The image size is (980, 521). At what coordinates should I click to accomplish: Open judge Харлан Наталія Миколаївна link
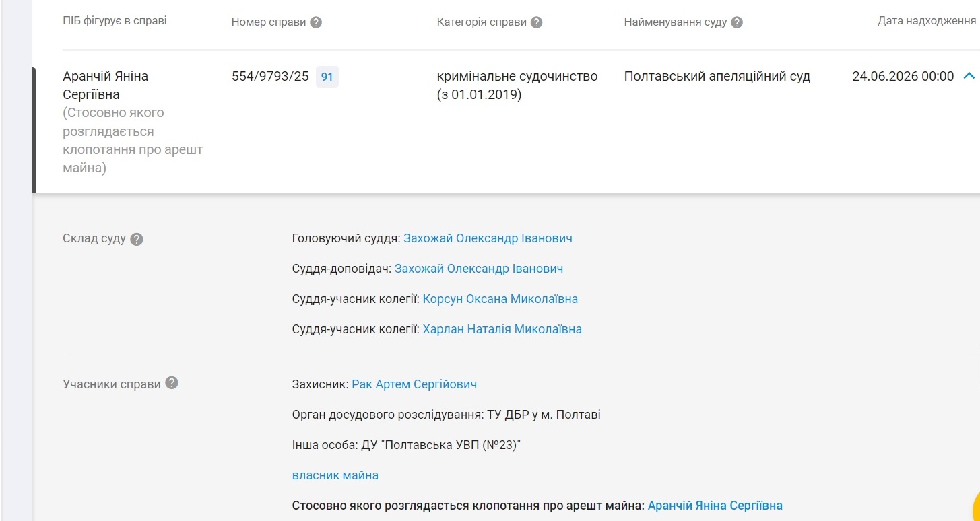pos(502,329)
